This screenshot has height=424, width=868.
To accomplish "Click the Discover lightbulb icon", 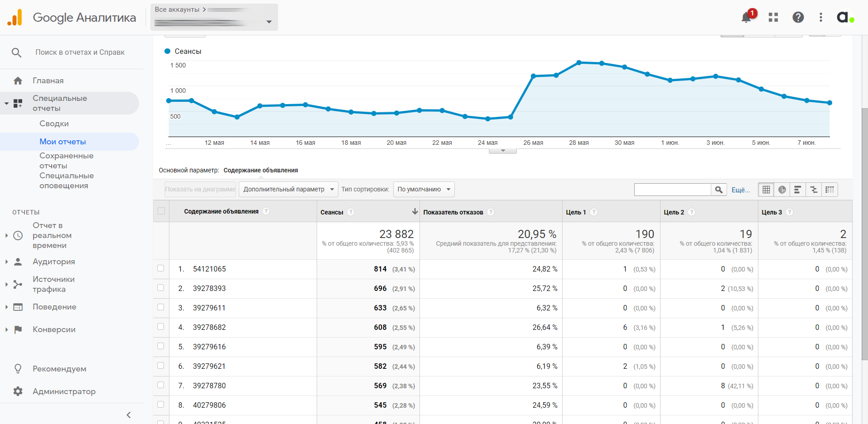I will click(18, 369).
